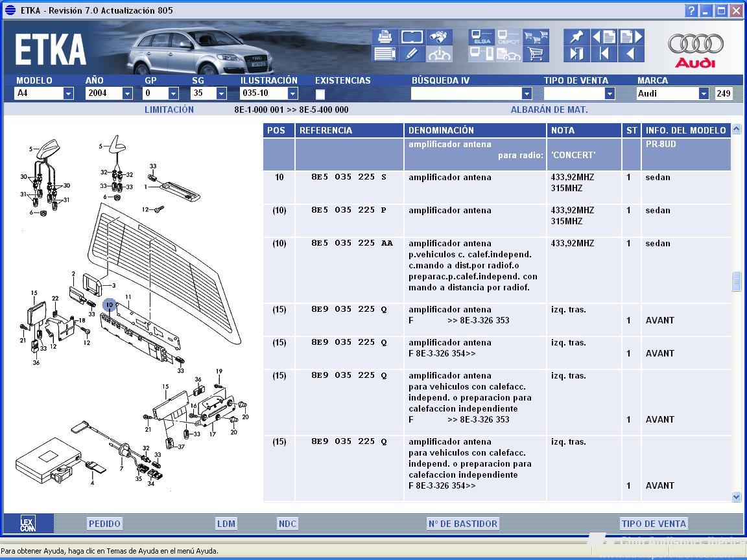The image size is (747, 560).
Task: Open the BÚSQUEDA IV dropdown
Action: [527, 93]
